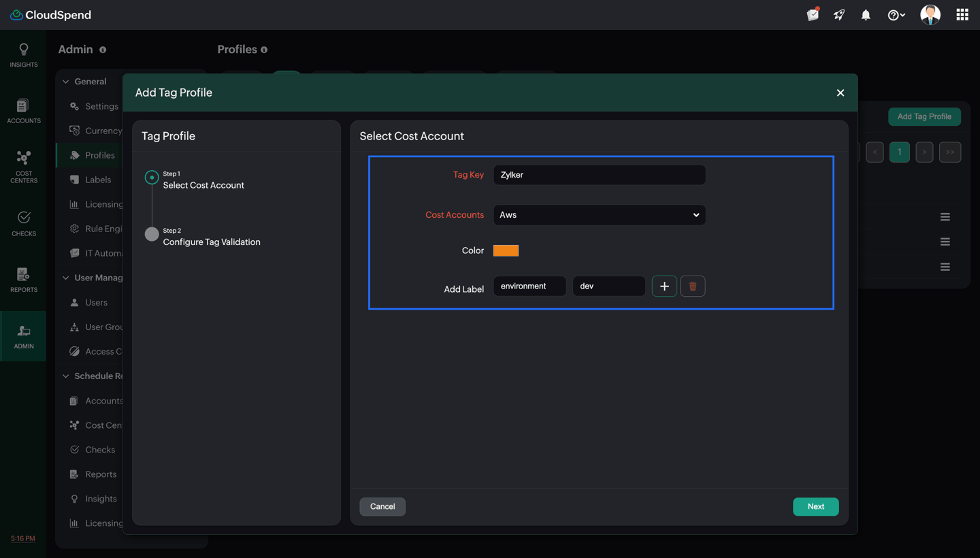Click Next button in dialog
980x558 pixels.
point(815,506)
